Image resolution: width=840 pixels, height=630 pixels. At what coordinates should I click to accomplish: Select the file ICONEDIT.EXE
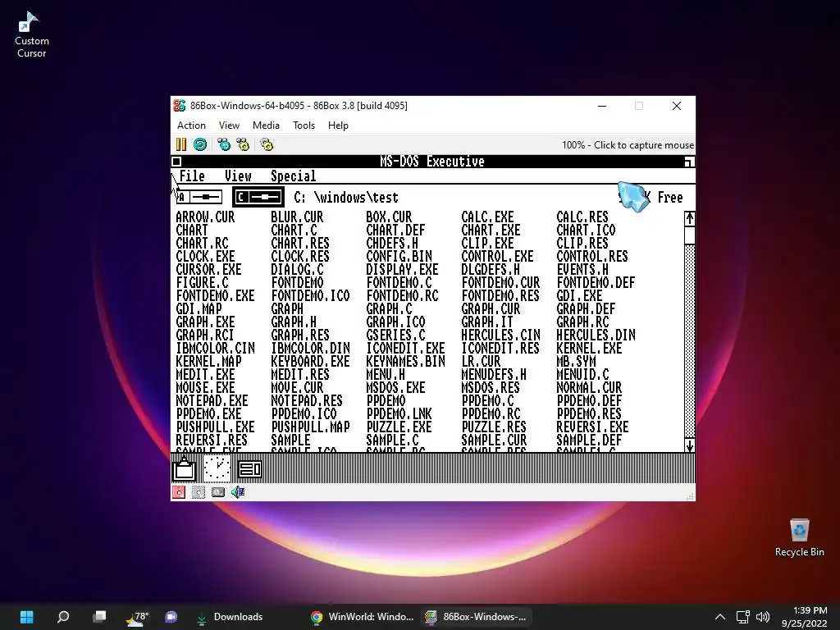[x=405, y=348]
